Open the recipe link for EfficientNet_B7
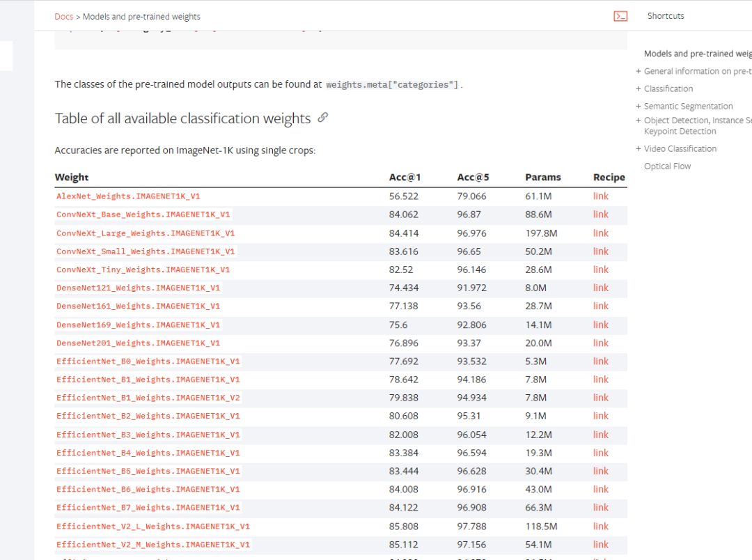 (x=600, y=508)
